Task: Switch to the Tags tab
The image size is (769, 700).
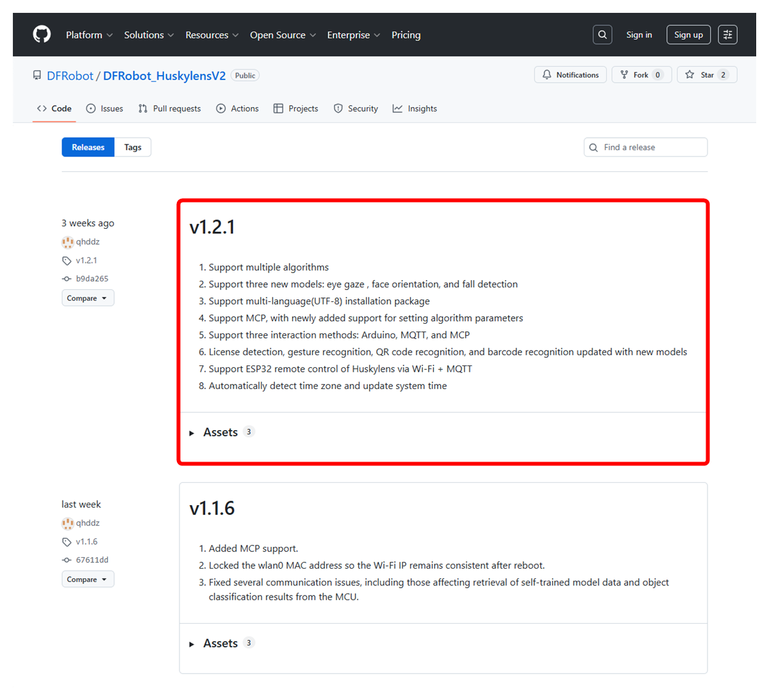Action: click(x=133, y=147)
